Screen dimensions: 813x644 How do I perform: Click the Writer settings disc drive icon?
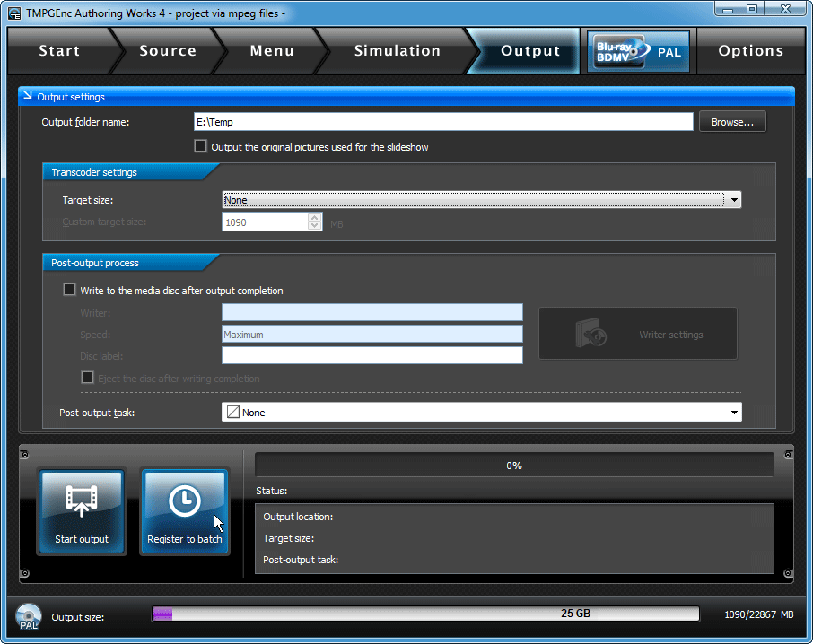(590, 333)
